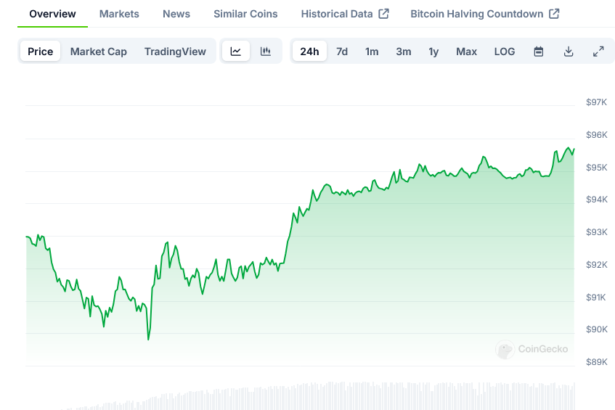Select the 24h time range

[x=309, y=51]
